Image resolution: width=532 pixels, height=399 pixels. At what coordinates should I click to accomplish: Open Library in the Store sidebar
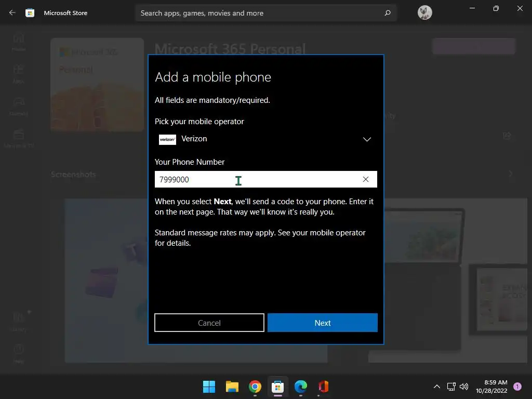coord(19,321)
